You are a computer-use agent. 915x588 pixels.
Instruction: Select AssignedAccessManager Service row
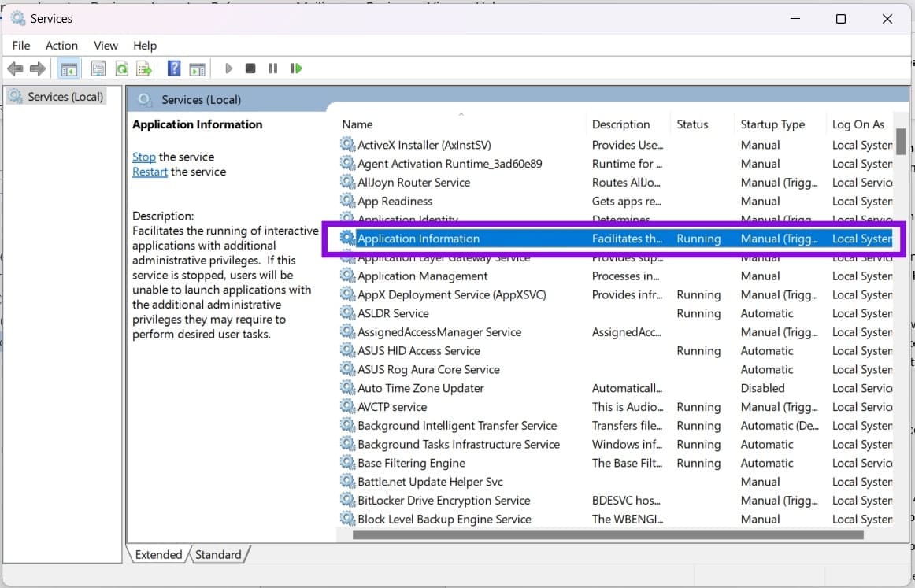click(615, 332)
